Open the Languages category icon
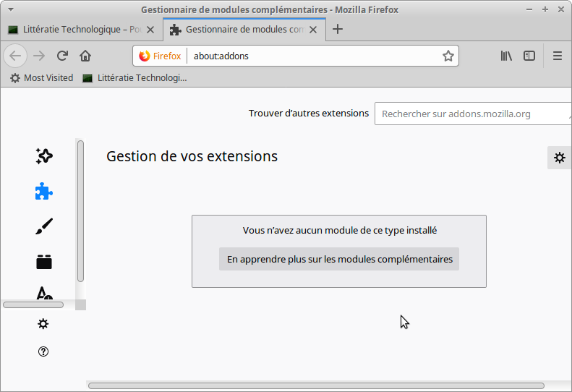Viewport: 572px width, 392px height. 44,293
